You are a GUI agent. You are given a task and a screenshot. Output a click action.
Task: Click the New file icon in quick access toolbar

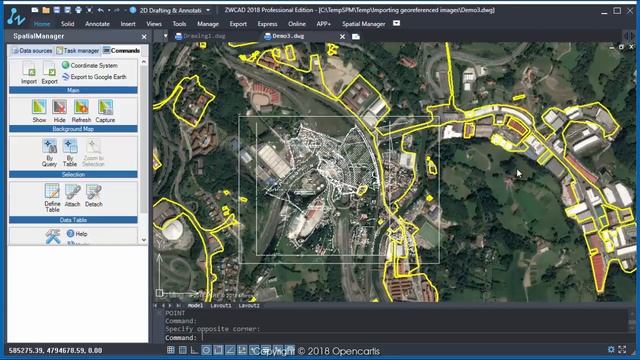pyautogui.click(x=35, y=10)
